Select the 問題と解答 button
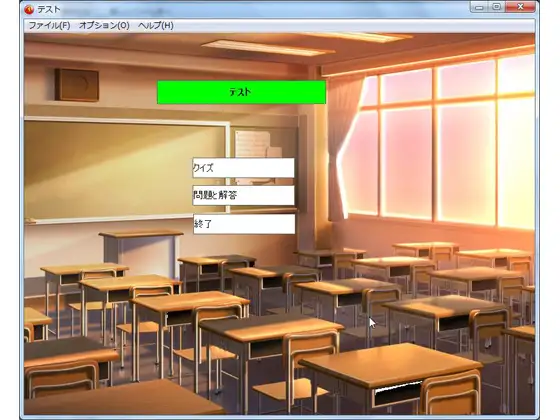The height and width of the screenshot is (420, 560). 244,195
